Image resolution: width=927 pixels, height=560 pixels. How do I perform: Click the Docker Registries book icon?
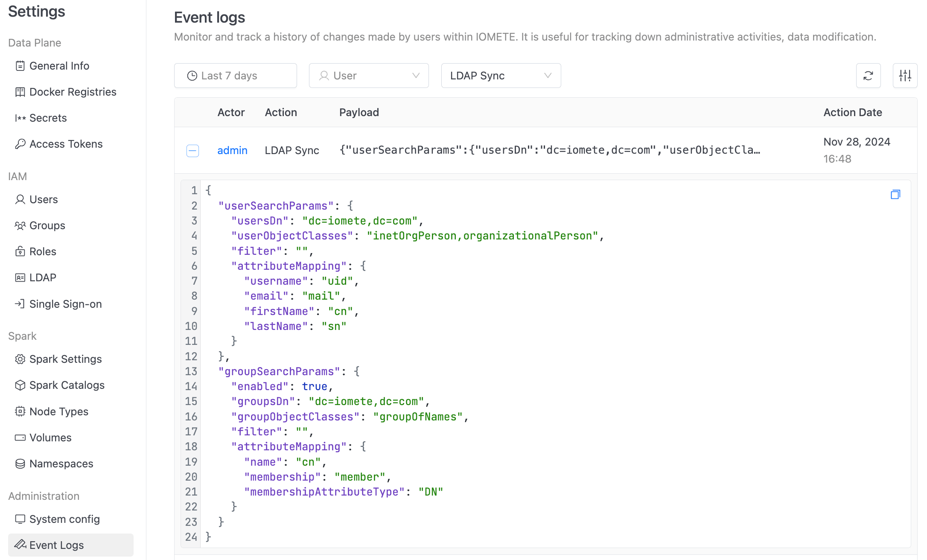pos(20,92)
